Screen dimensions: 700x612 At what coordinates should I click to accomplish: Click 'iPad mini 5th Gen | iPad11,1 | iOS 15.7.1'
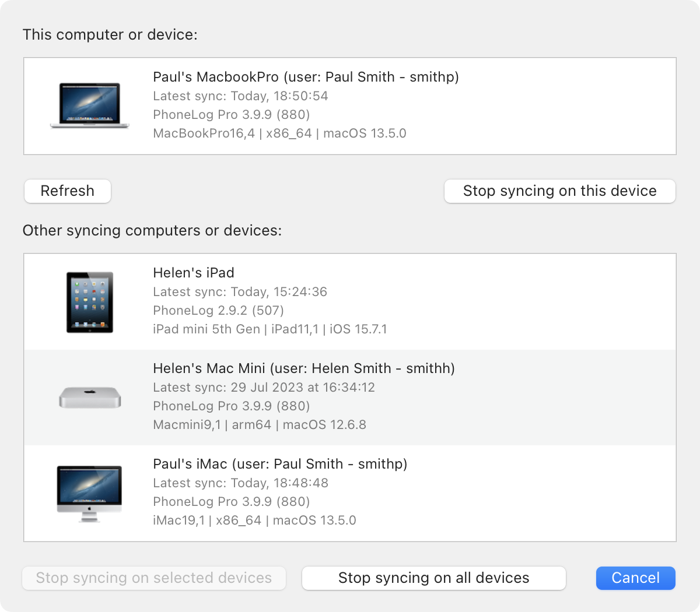coord(270,329)
